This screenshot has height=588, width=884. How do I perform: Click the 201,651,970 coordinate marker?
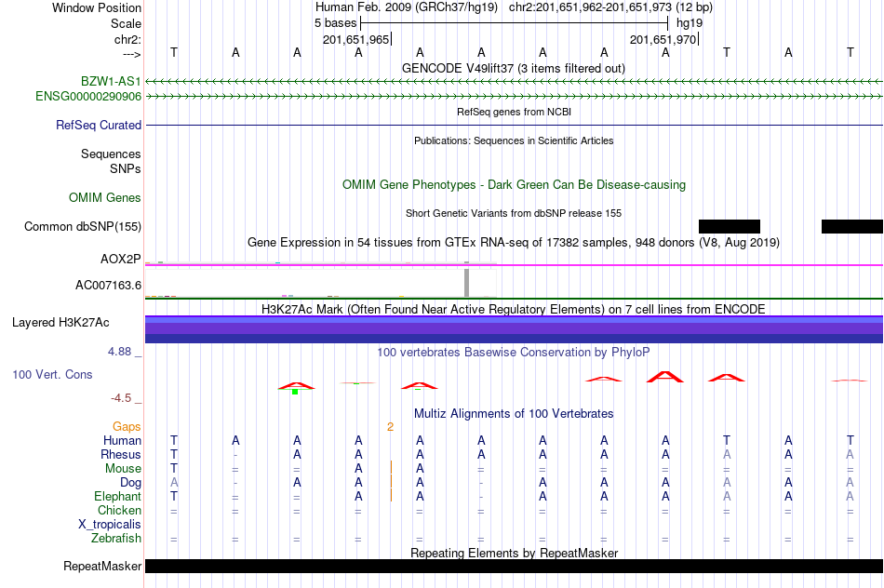tap(663, 39)
